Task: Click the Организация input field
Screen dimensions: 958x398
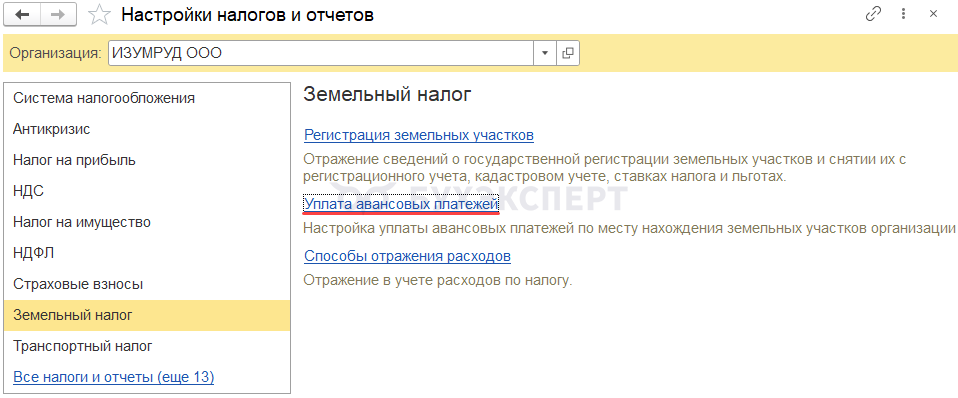Action: click(321, 53)
